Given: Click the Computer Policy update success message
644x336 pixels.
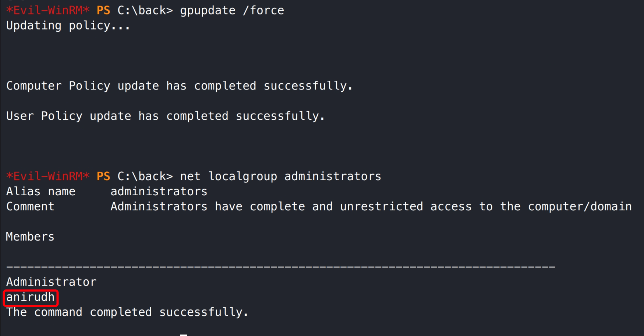Looking at the screenshot, I should coord(179,86).
